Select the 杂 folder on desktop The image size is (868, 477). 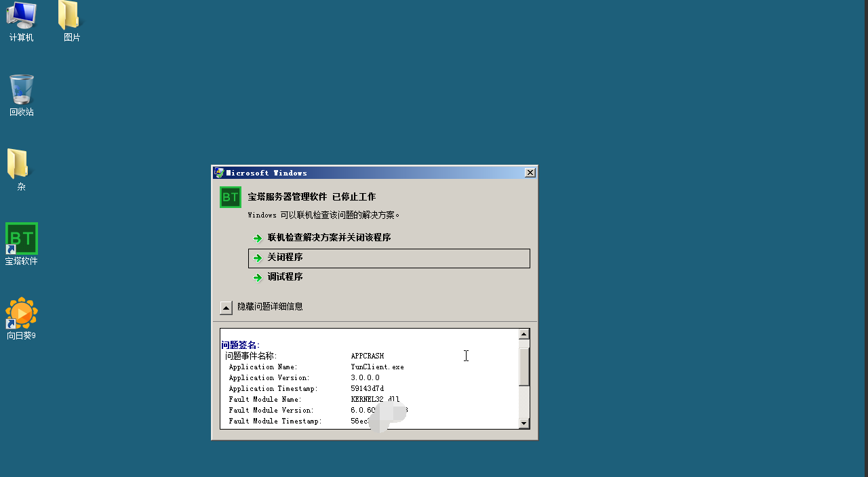(21, 170)
